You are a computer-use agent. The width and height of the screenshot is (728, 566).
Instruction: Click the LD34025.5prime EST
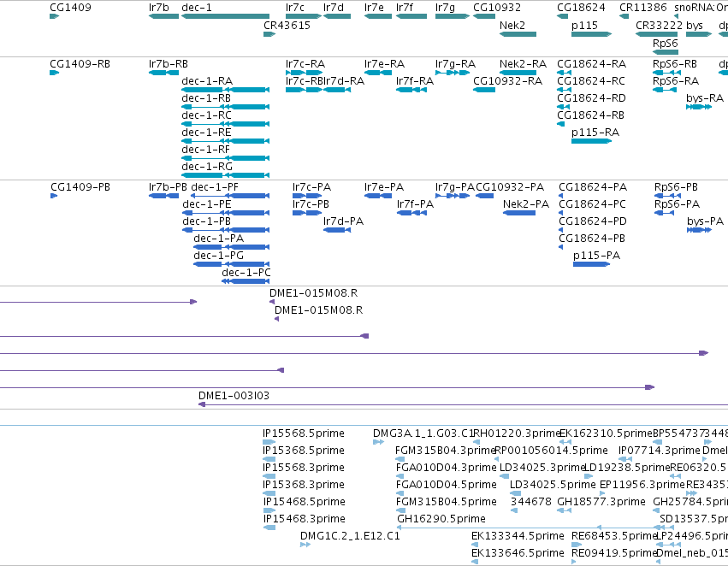[515, 493]
